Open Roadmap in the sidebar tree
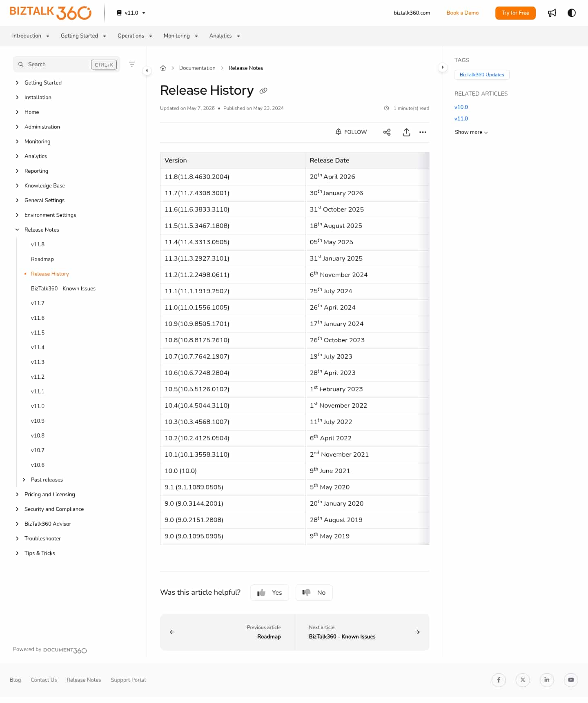This screenshot has height=703, width=588. [x=42, y=259]
